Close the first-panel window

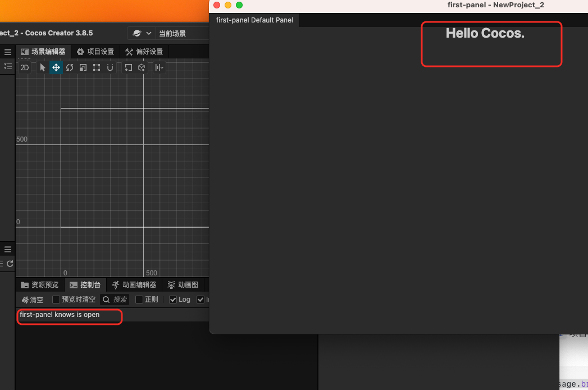click(217, 5)
